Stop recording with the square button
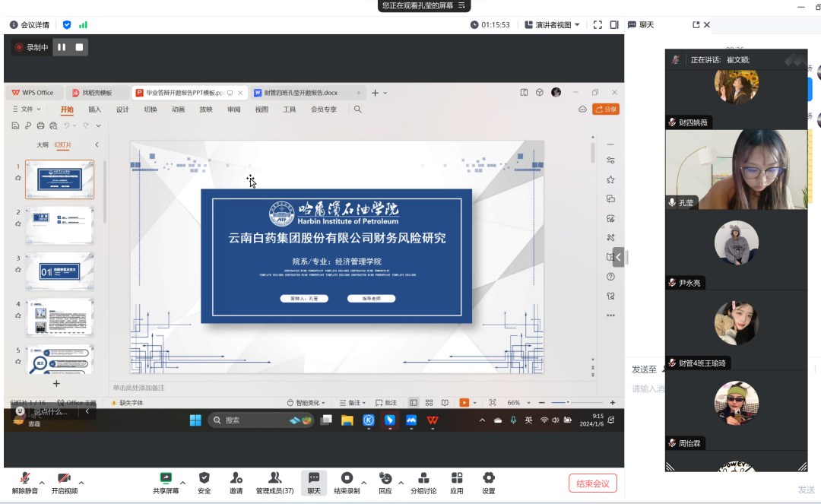 point(79,47)
